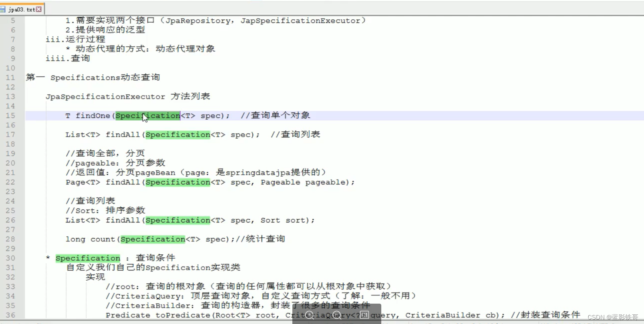This screenshot has height=324, width=644.
Task: Click 'iii.运行过程' on line 7
Action: click(x=75, y=39)
